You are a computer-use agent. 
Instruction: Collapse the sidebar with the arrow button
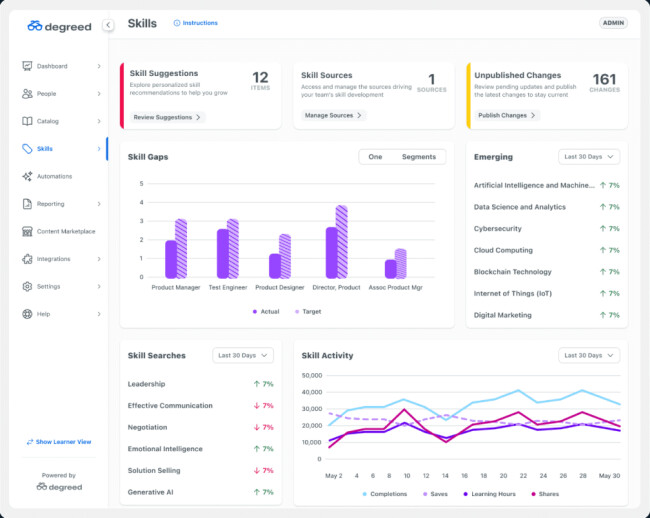click(108, 25)
